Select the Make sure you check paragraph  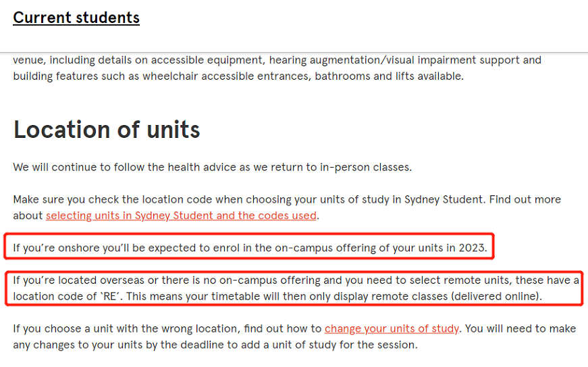287,207
